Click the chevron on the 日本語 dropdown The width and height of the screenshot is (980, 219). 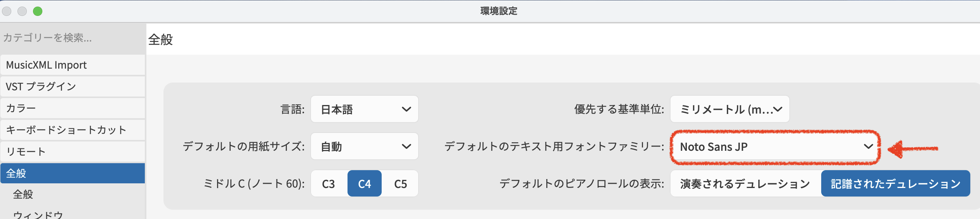406,109
